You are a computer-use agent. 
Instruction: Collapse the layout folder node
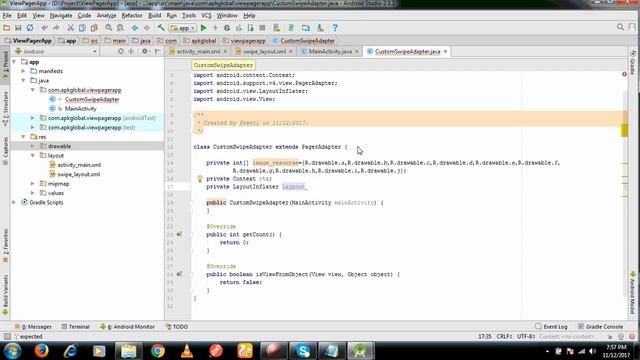click(x=33, y=156)
